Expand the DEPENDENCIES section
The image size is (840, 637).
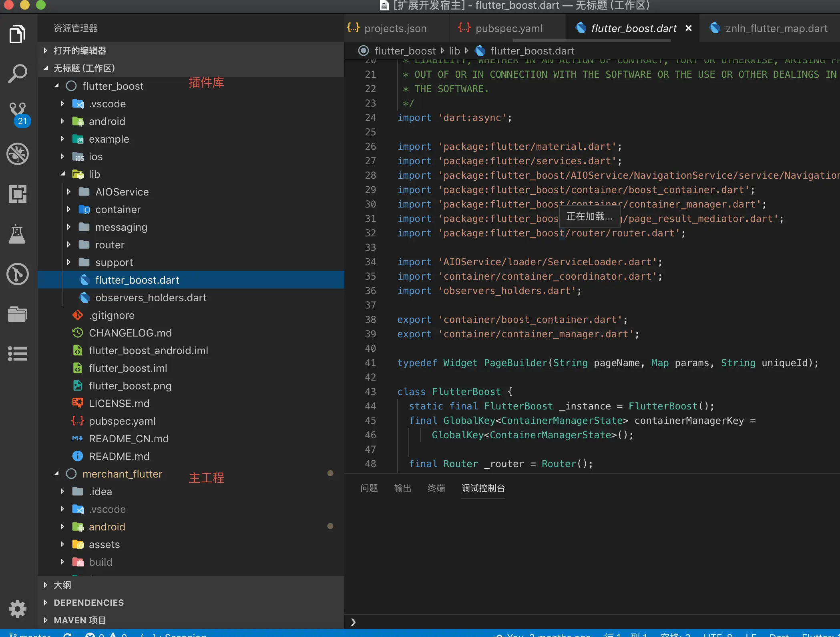tap(88, 603)
